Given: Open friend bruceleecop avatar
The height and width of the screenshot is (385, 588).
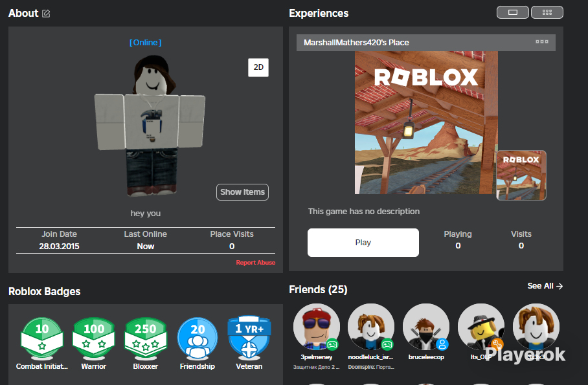Looking at the screenshot, I should coord(426,327).
